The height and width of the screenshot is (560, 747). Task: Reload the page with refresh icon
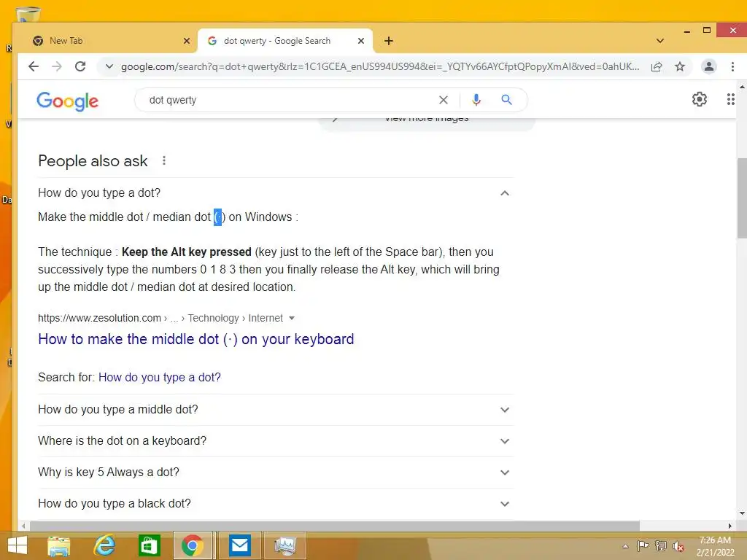coord(80,66)
